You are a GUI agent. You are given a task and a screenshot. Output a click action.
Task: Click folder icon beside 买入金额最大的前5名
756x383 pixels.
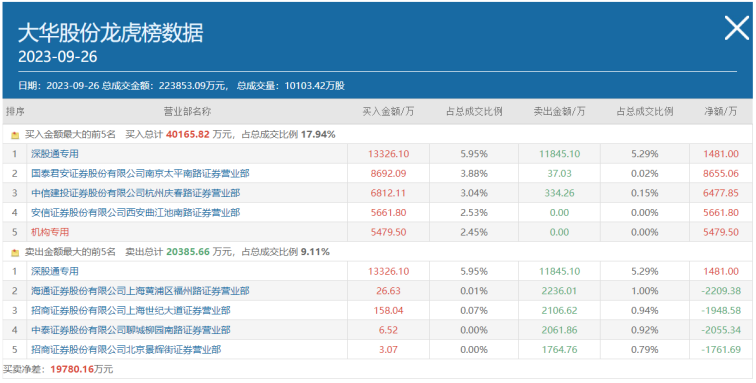click(x=15, y=136)
